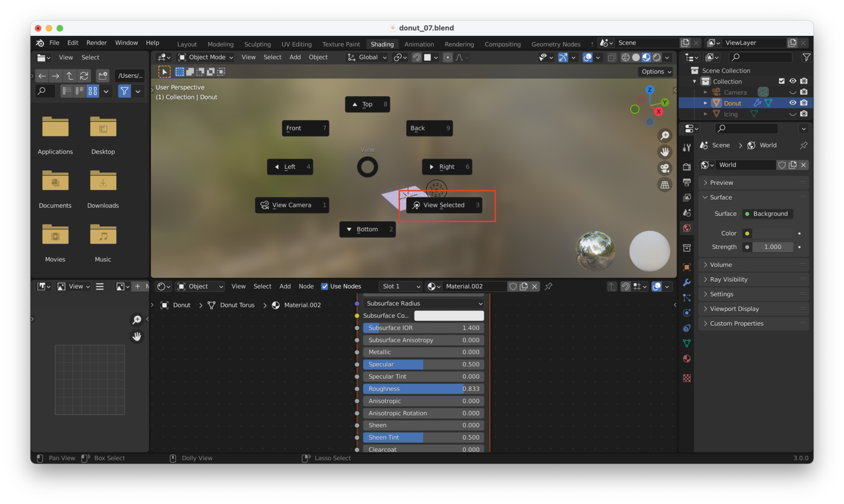Click View Camera in the pie menu
This screenshot has height=504, width=844.
click(292, 205)
